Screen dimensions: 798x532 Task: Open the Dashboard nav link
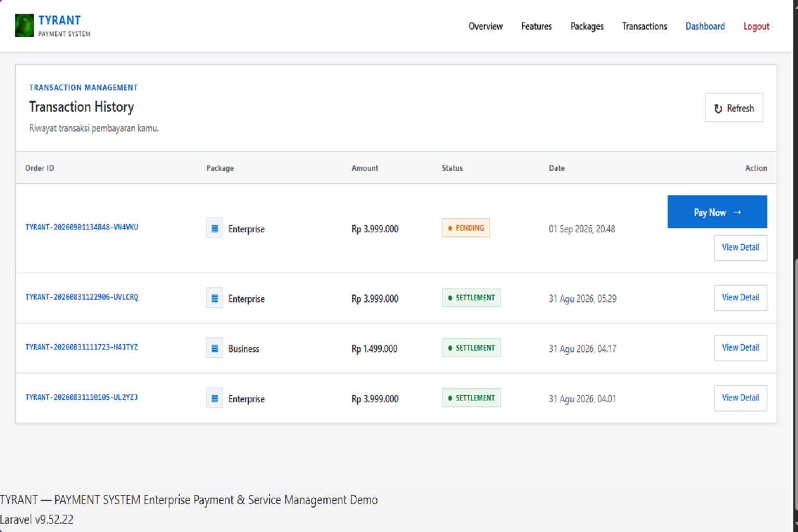(x=704, y=26)
